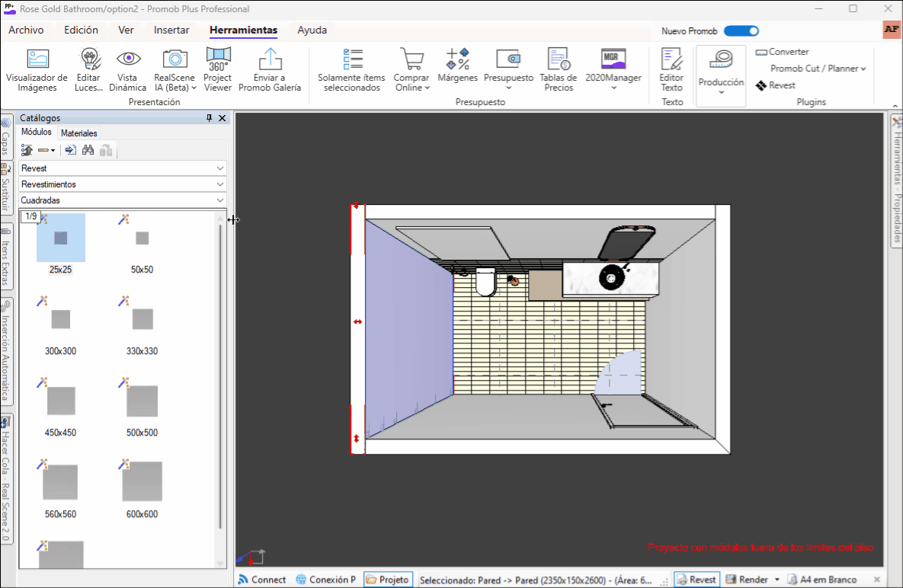Click Conexión P in status bar
Image resolution: width=903 pixels, height=588 pixels.
point(326,580)
